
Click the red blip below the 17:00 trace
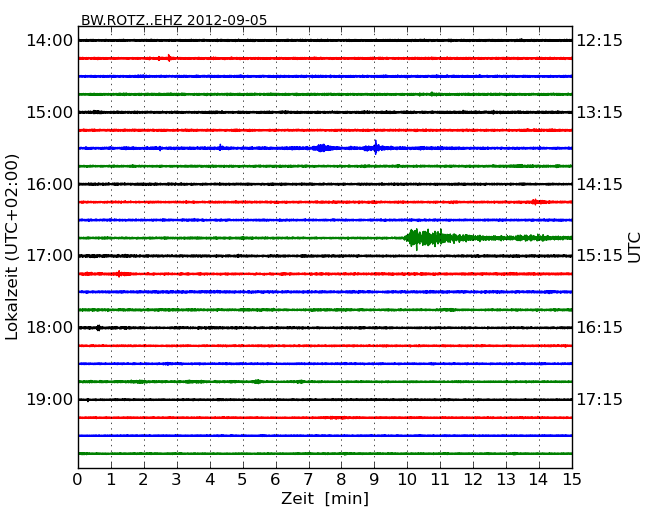[x=120, y=274]
